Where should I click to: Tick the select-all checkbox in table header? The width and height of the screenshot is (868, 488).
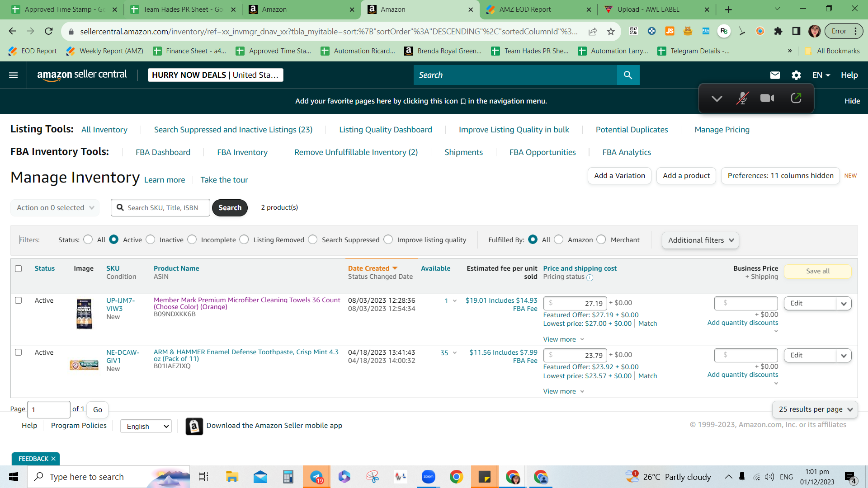click(x=19, y=269)
